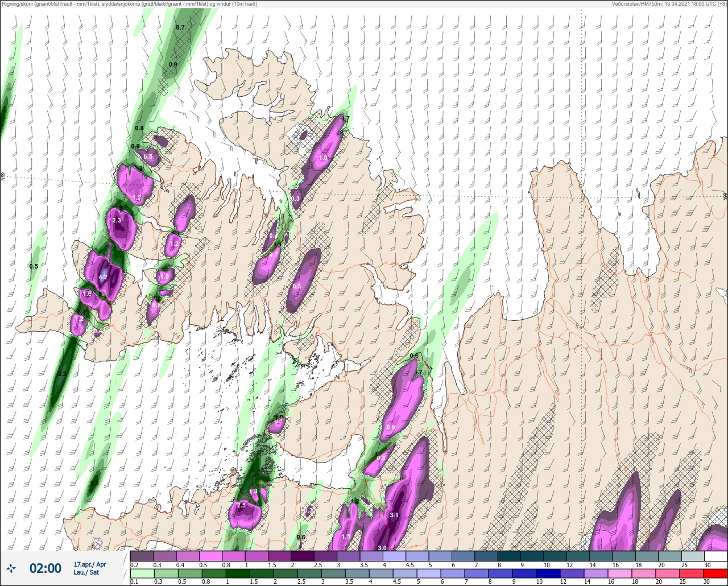
Task: Select the red bottom-row swatch labeled 30
Action: pyautogui.click(x=715, y=573)
